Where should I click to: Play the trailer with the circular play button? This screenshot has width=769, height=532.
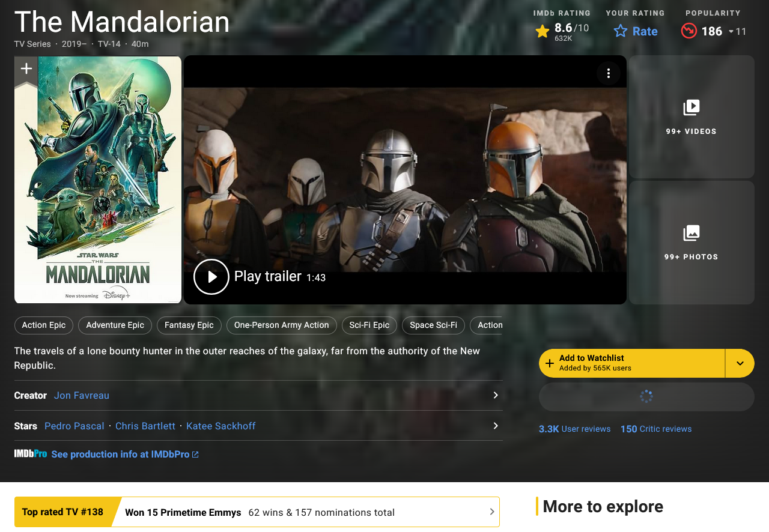[211, 277]
